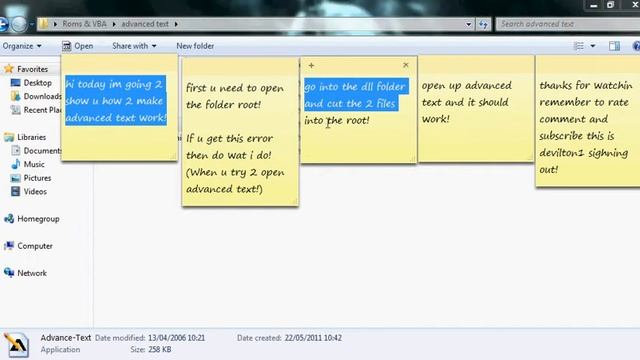Screen dimensions: 640x360
Task: Click 'If u get this error' note text
Action: [229, 138]
